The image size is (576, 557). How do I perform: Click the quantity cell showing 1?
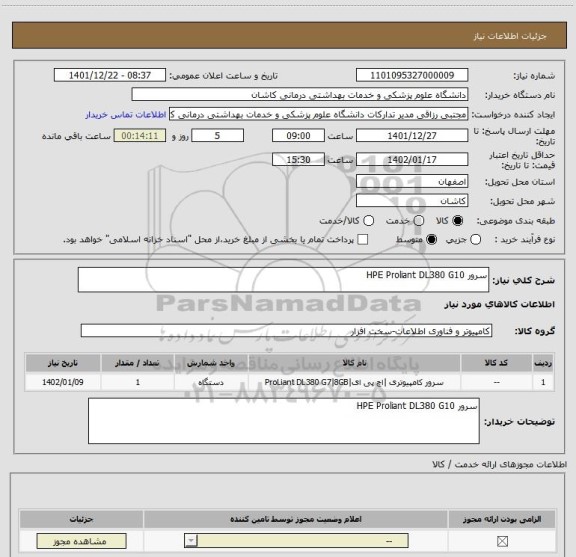[x=137, y=382]
